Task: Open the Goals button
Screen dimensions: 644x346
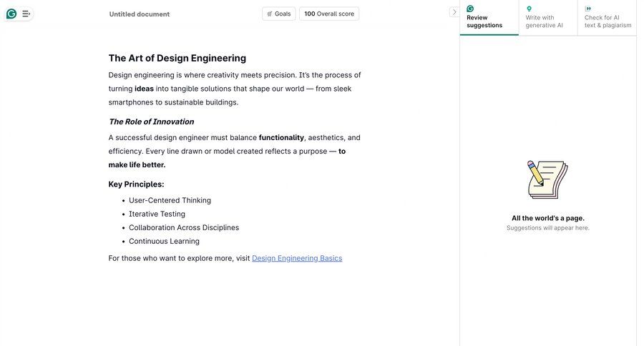Action: [279, 14]
